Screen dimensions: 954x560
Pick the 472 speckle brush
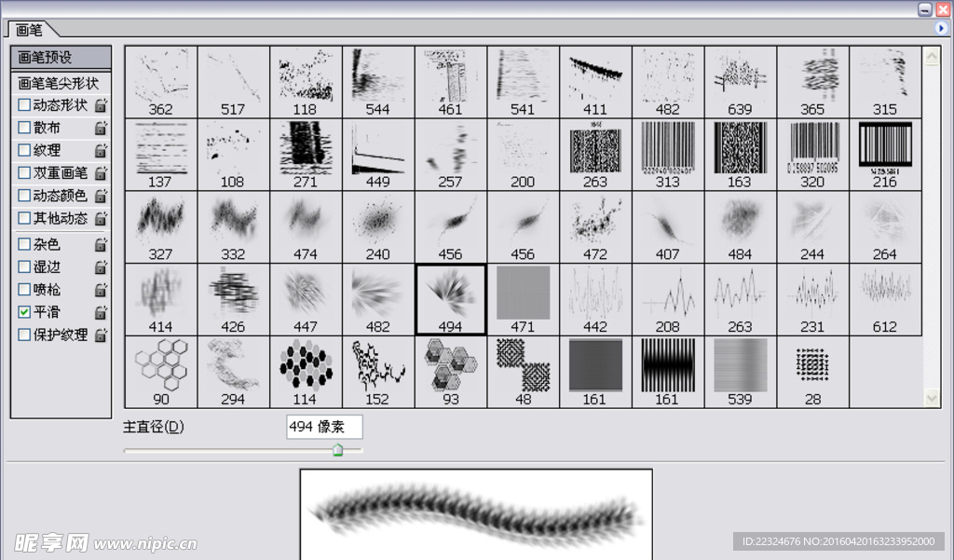pos(595,227)
